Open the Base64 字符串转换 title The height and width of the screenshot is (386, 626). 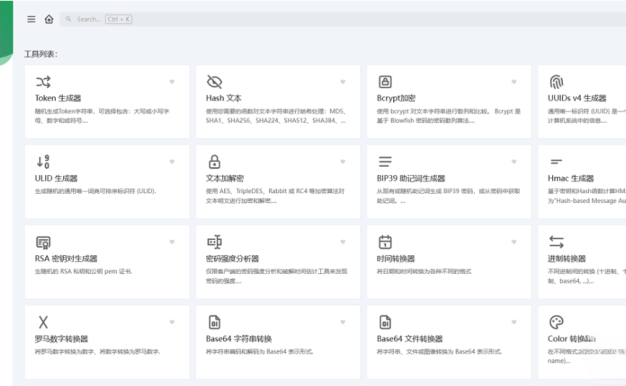(239, 339)
